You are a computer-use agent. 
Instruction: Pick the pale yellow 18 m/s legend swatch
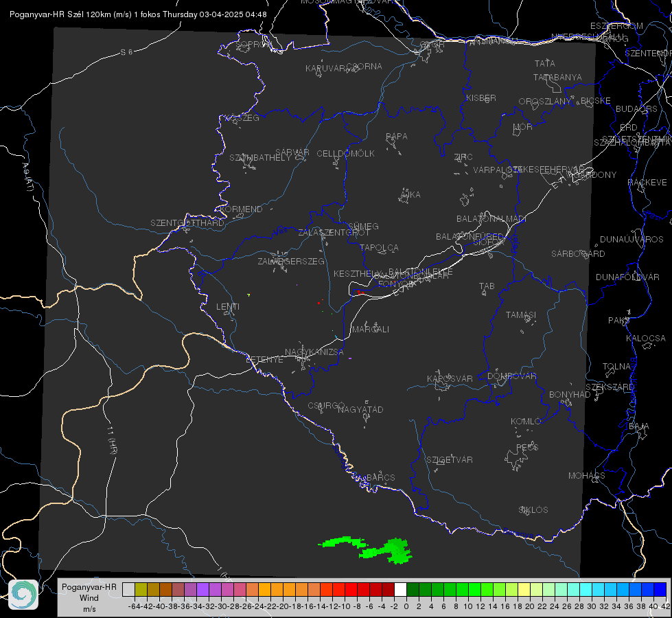click(x=524, y=590)
